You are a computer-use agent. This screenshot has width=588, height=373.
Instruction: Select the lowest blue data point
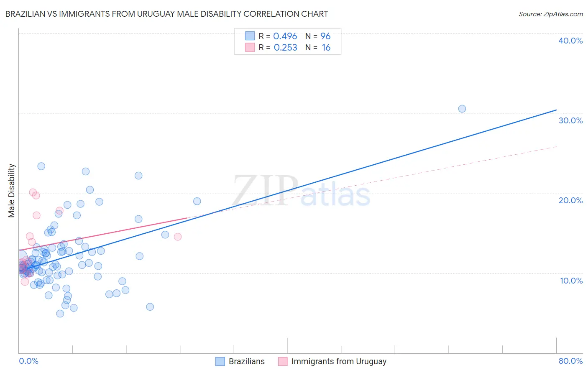tap(60, 314)
